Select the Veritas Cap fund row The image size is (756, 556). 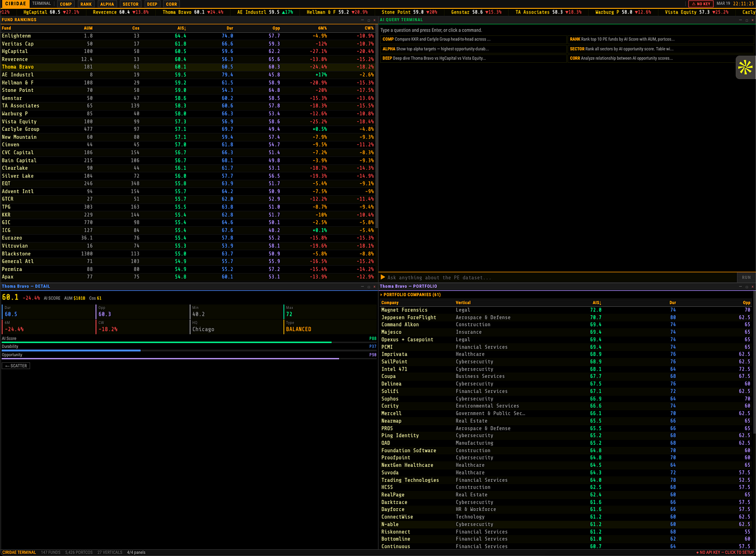point(188,44)
